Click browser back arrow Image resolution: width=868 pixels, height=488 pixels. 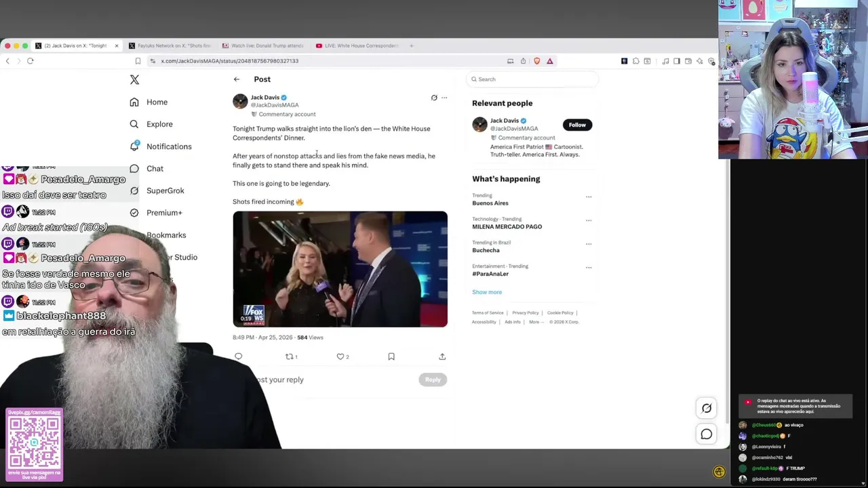pos(7,61)
